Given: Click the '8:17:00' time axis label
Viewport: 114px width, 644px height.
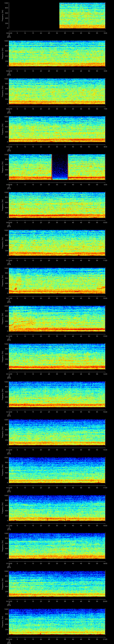Looking at the screenshot, I should pos(9,525).
